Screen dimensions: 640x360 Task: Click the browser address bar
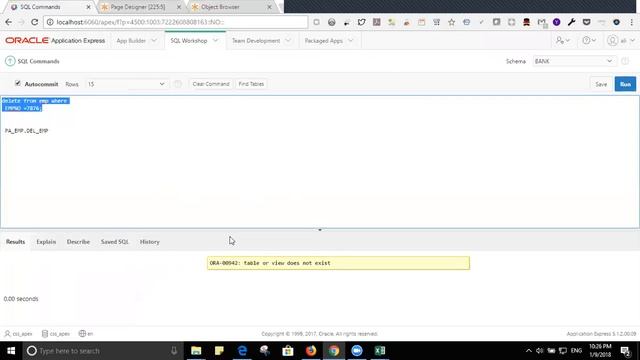pos(176,22)
